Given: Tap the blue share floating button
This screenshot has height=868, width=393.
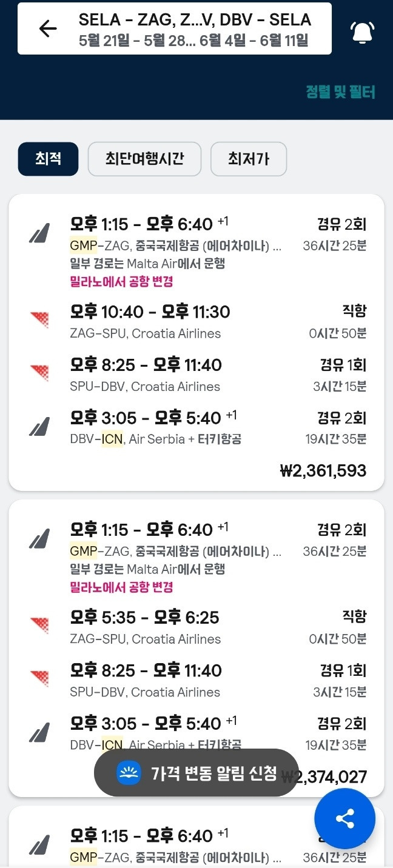Looking at the screenshot, I should [x=344, y=819].
